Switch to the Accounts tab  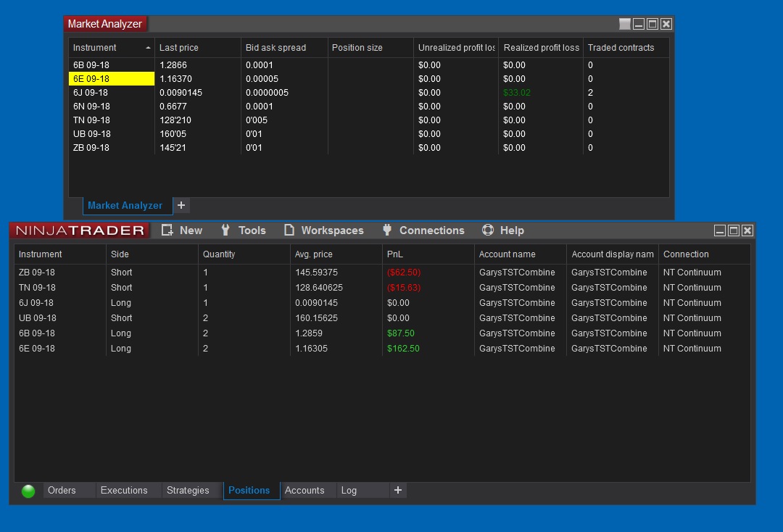coord(304,491)
